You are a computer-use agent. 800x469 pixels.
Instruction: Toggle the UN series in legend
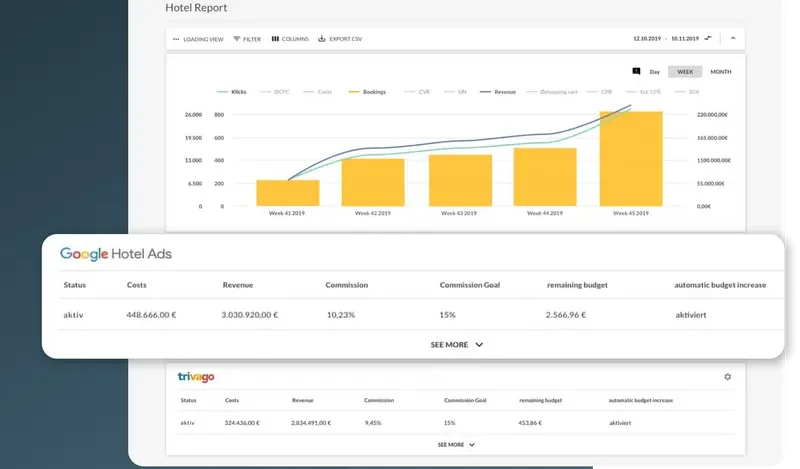tap(455, 92)
